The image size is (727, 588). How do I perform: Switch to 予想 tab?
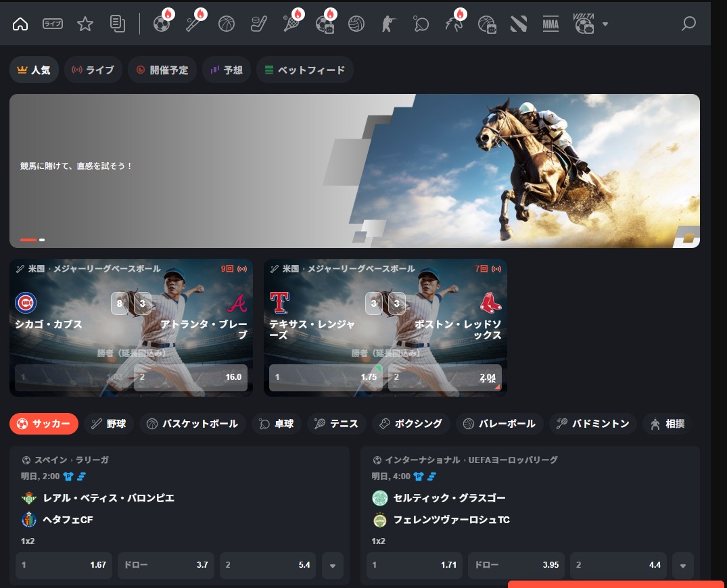point(227,70)
